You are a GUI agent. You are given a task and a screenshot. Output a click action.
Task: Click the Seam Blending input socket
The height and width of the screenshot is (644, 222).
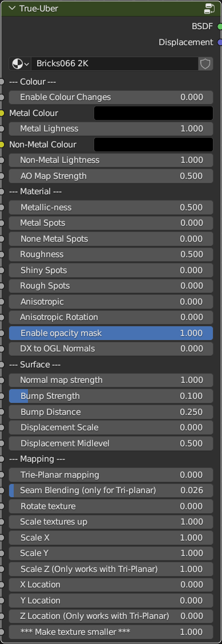[2, 490]
